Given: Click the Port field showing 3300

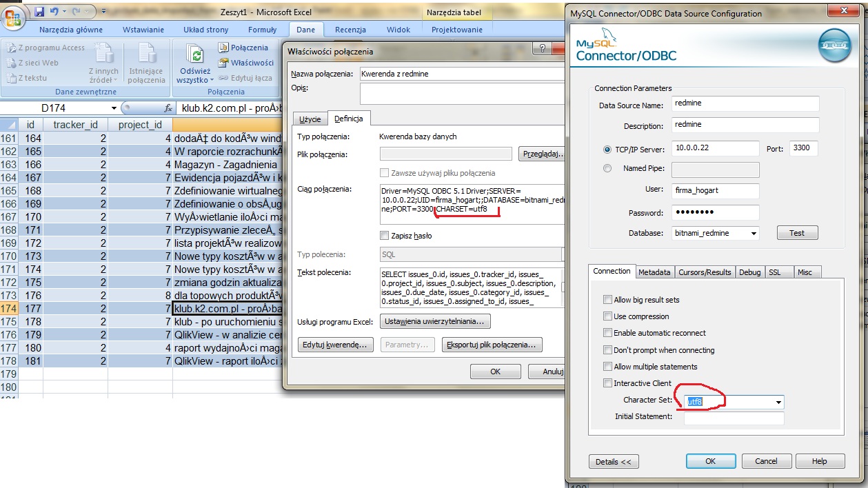Looking at the screenshot, I should tap(804, 148).
